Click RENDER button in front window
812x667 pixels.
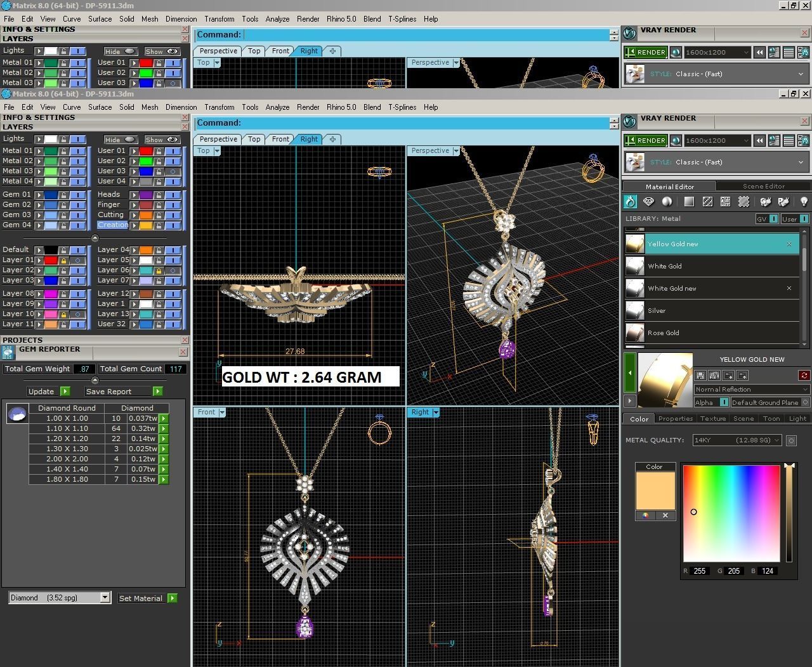[x=646, y=141]
